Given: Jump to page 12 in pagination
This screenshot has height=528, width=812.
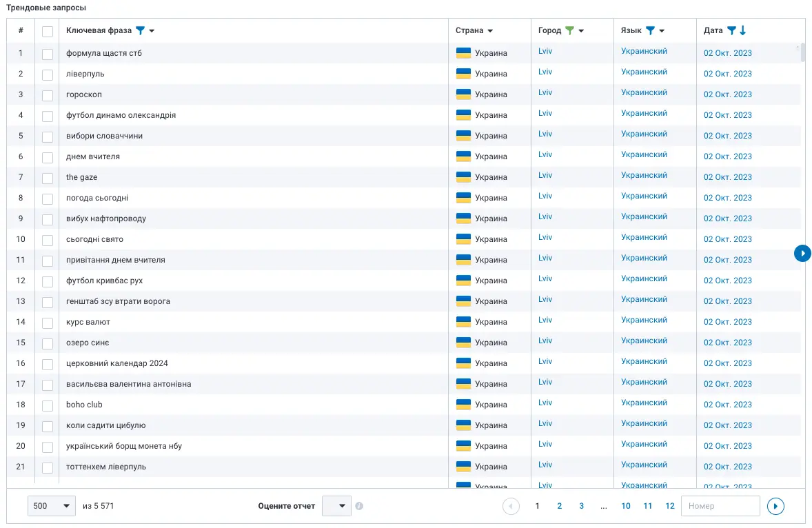Looking at the screenshot, I should point(669,505).
